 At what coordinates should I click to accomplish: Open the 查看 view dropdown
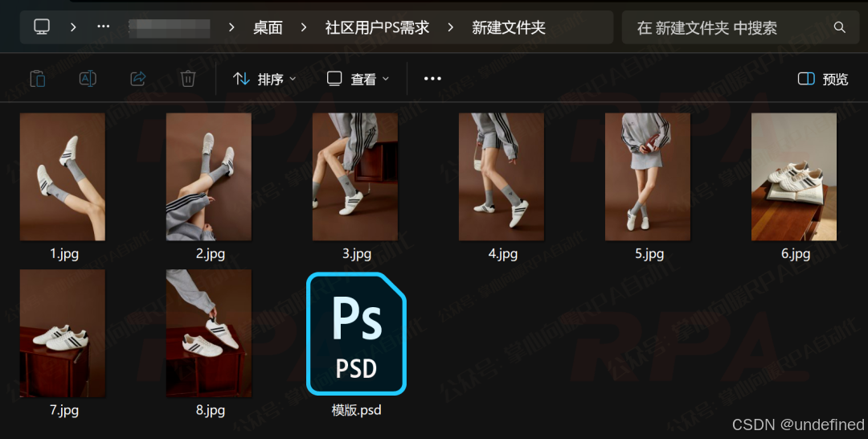click(x=358, y=79)
